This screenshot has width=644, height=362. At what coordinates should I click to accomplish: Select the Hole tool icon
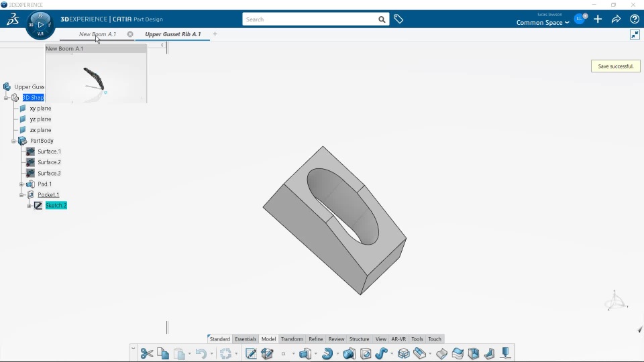pyautogui.click(x=366, y=353)
